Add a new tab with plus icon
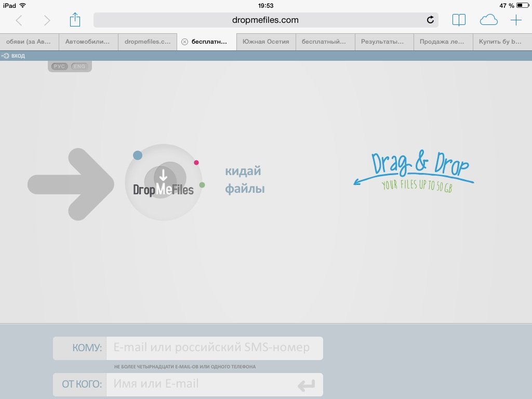Viewport: 532px width, 399px height. [516, 20]
